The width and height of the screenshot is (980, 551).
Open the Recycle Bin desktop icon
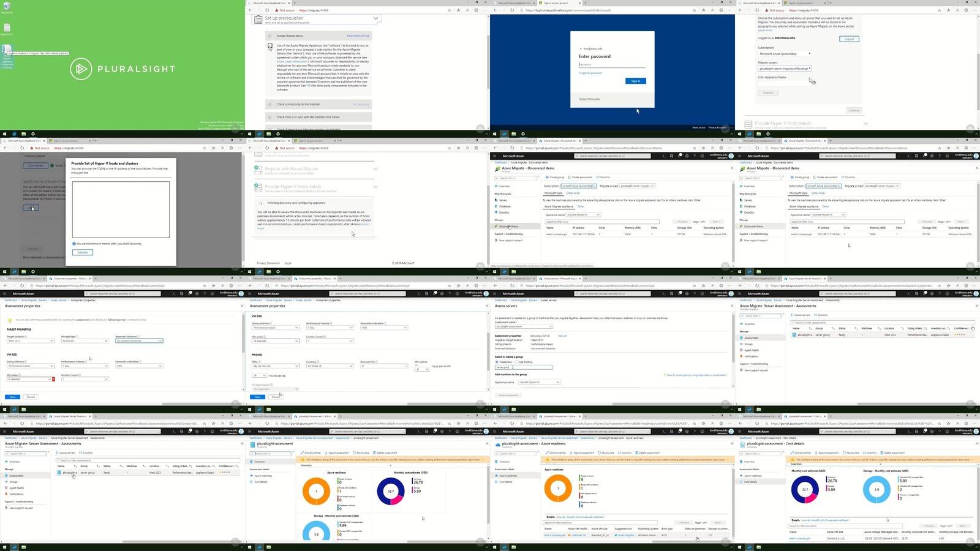pos(7,7)
